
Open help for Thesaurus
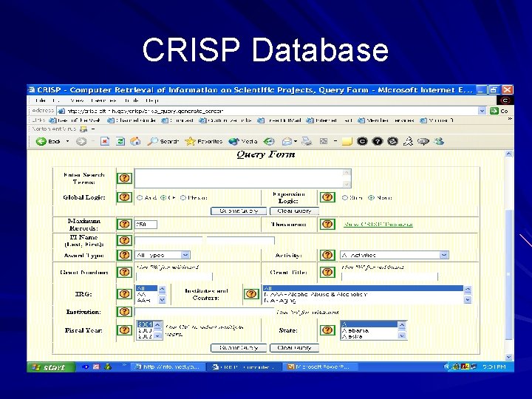(327, 224)
